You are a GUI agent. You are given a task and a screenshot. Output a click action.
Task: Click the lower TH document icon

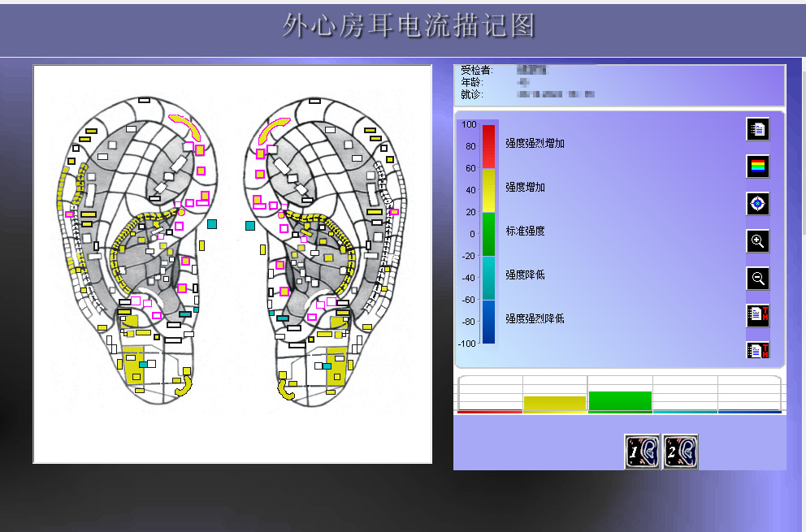click(757, 351)
